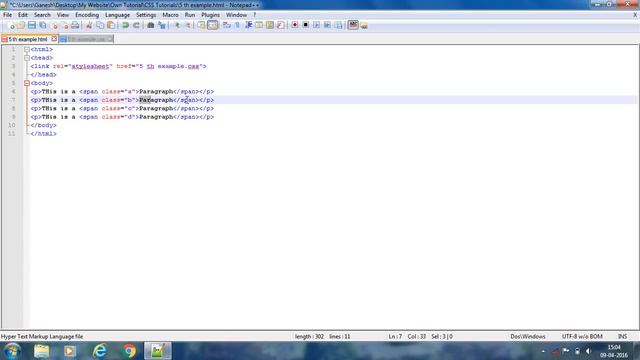This screenshot has width=640, height=360.
Task: Save the file with the floppy disk icon
Action: coord(31,25)
